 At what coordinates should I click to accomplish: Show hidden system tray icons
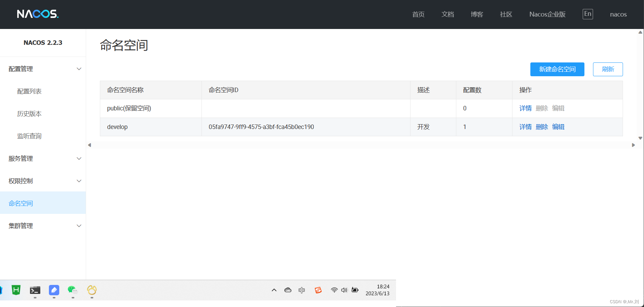(x=274, y=290)
